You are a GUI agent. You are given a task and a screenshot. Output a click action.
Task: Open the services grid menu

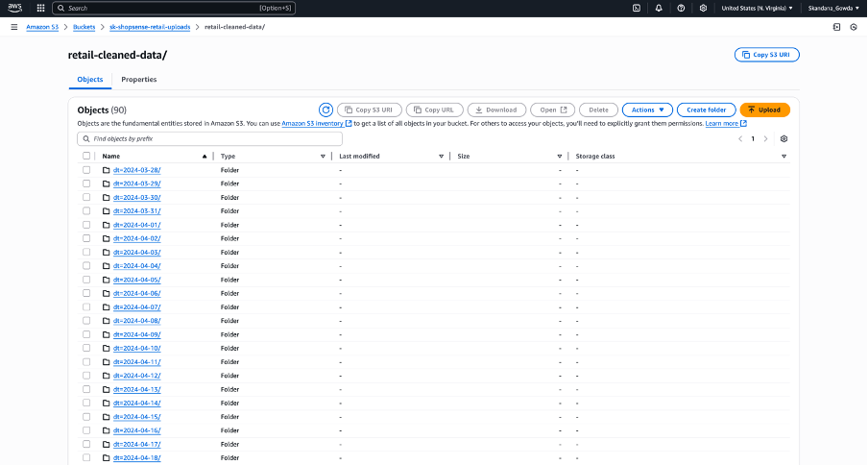click(x=40, y=9)
